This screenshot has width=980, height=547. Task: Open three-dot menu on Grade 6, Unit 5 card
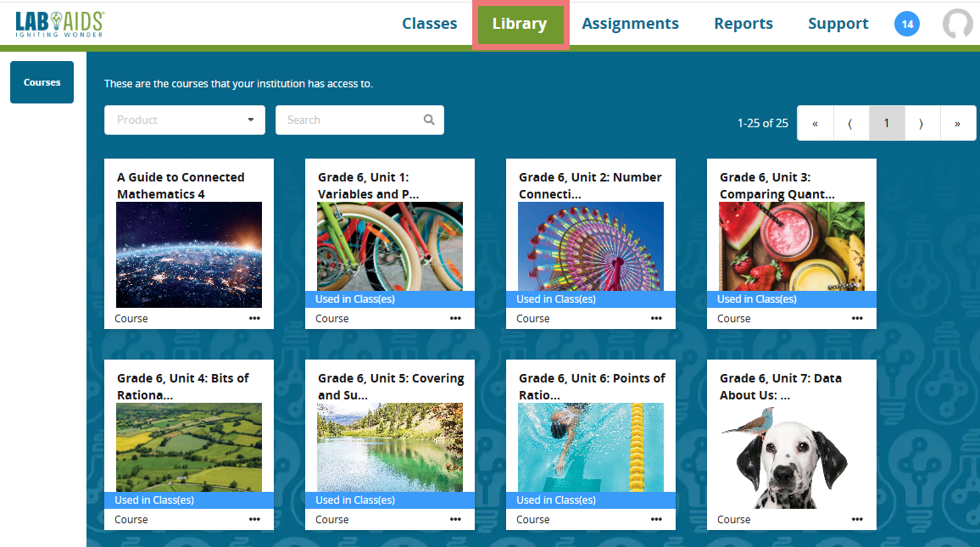click(x=455, y=519)
